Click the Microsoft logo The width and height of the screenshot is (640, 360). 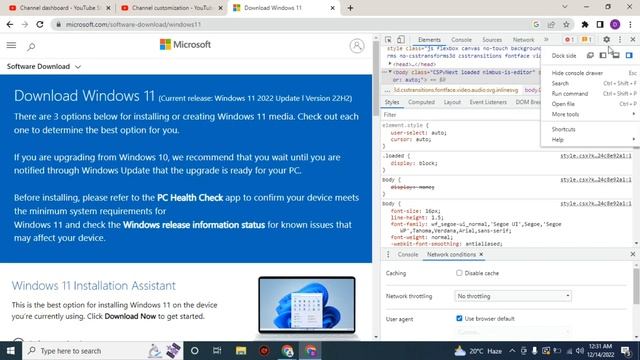[185, 44]
